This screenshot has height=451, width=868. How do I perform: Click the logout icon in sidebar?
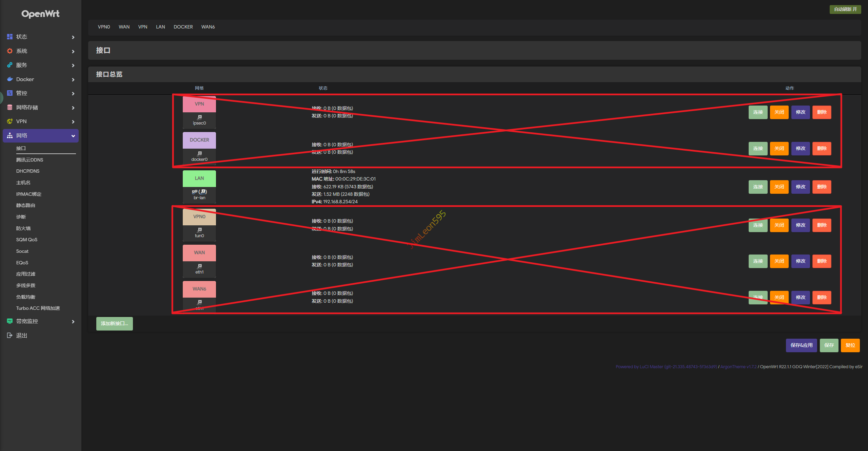tap(10, 335)
